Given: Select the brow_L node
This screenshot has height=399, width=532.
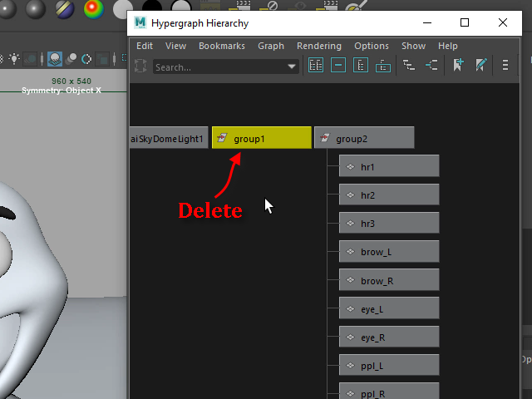Looking at the screenshot, I should (x=388, y=253).
